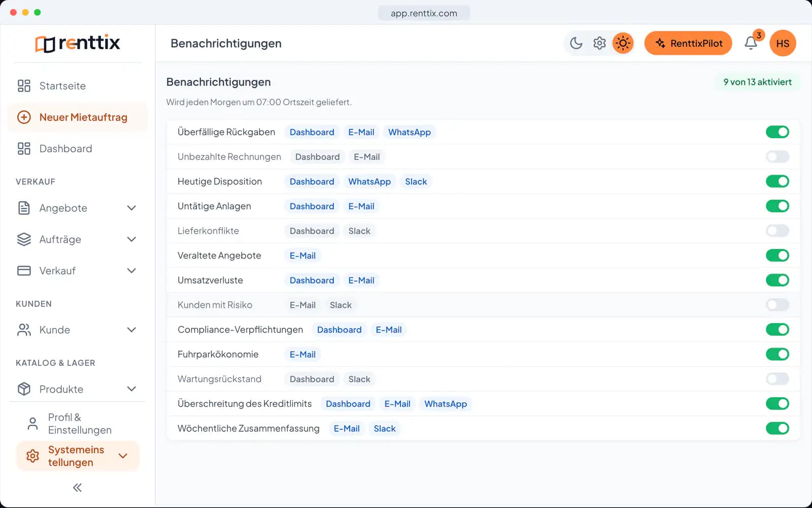Expand the Produkte submenu chevron
812x508 pixels.
pyautogui.click(x=131, y=389)
